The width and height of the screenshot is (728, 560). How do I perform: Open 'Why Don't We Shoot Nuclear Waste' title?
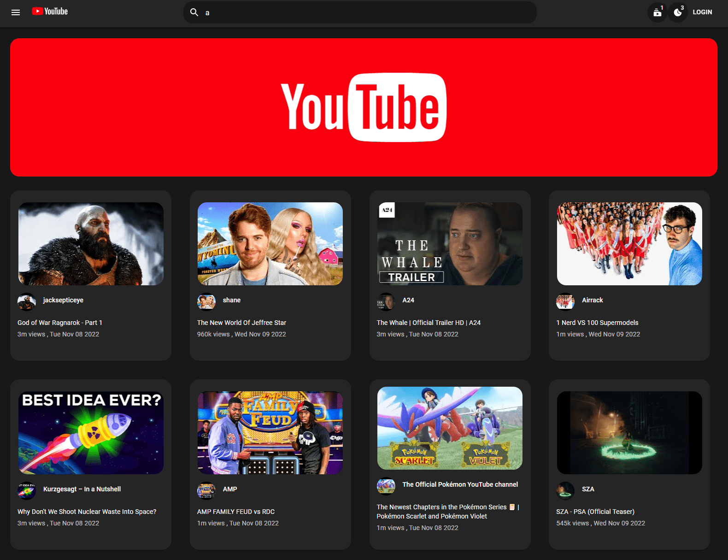pos(87,512)
